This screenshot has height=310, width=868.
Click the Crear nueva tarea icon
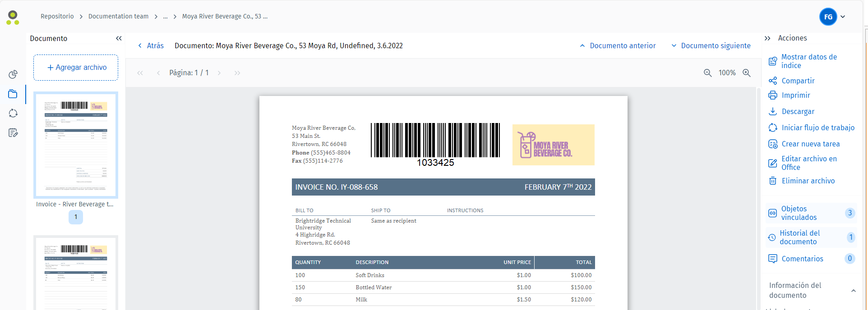pyautogui.click(x=773, y=144)
